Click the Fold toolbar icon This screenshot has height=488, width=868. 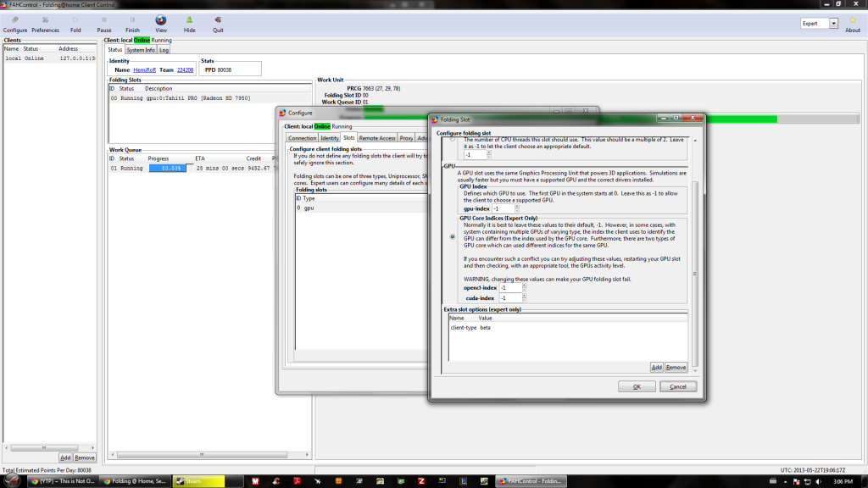[75, 25]
